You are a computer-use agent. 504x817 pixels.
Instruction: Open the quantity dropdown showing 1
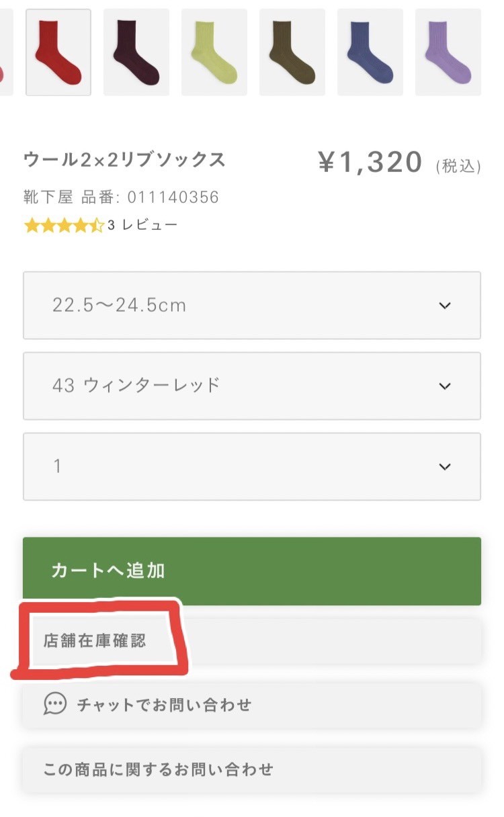coord(251,466)
